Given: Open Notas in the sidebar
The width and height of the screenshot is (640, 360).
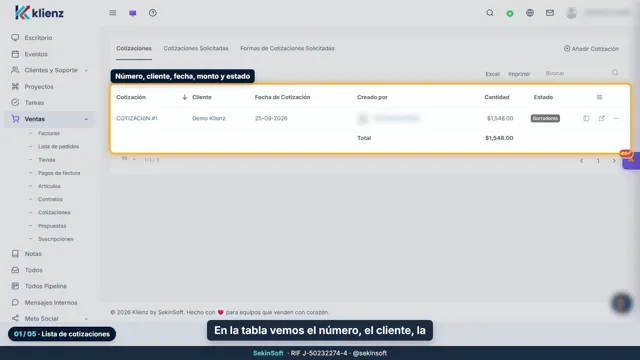Looking at the screenshot, I should [x=33, y=253].
